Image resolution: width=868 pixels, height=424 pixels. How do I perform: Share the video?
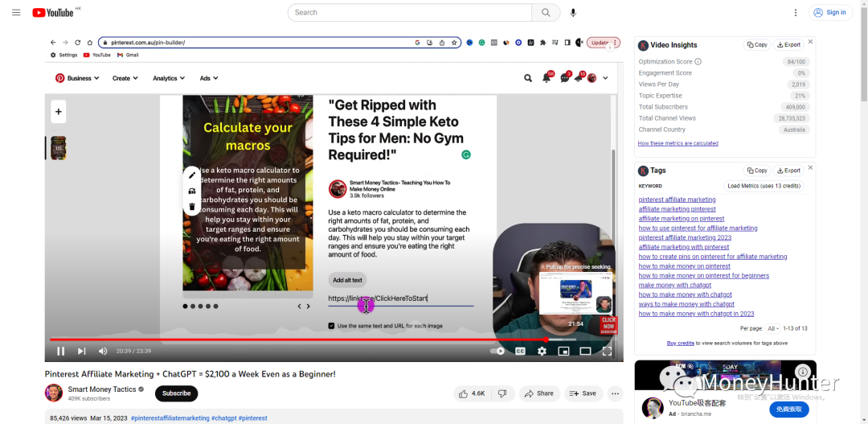coord(538,393)
